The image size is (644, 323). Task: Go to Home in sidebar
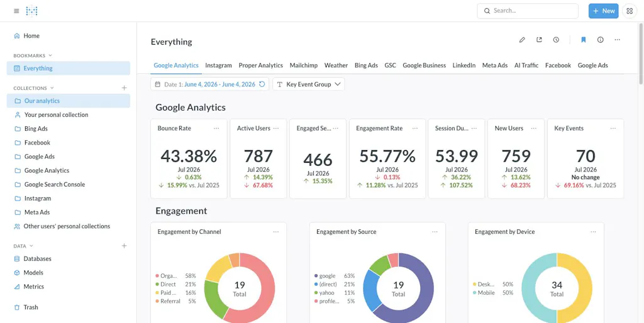(x=68, y=36)
